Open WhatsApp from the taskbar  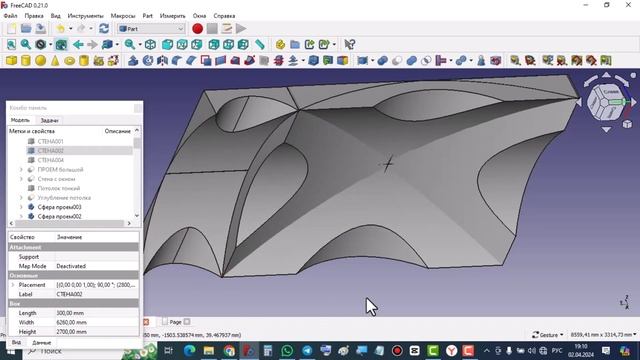287,351
